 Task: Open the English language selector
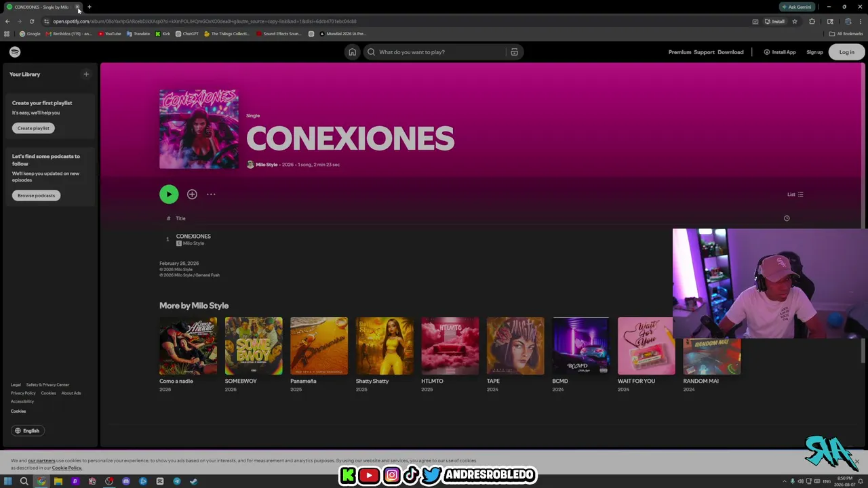pos(27,431)
